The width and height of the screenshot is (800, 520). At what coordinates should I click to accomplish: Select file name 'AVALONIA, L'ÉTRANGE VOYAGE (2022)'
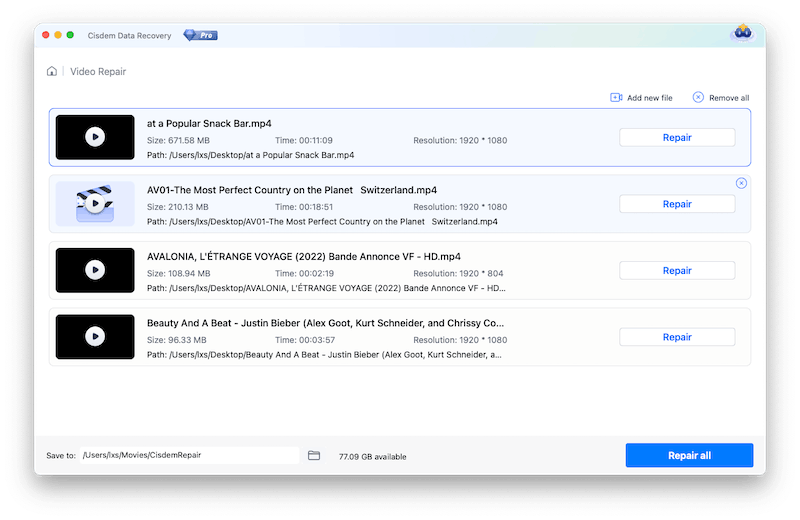coord(236,257)
